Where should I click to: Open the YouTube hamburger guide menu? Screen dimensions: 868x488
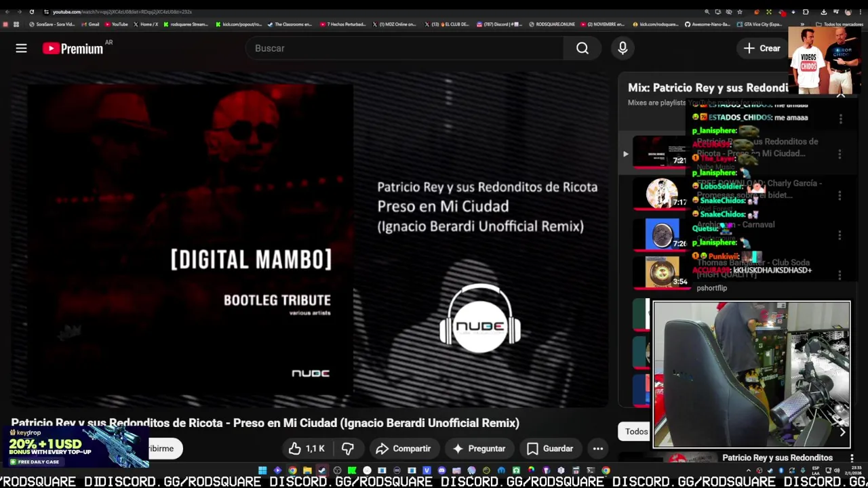pos(21,48)
